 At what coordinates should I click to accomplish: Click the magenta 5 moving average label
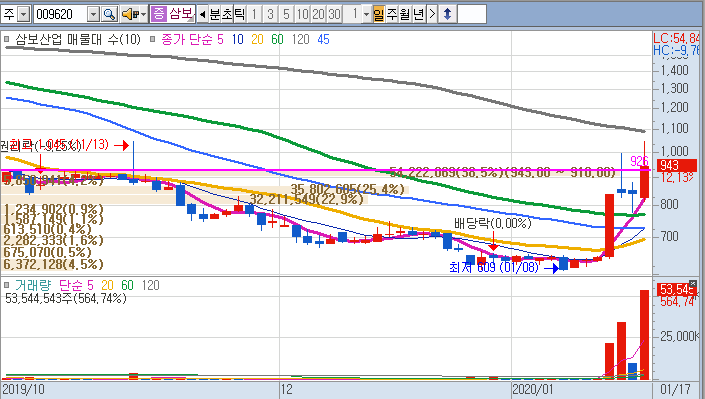coord(220,40)
